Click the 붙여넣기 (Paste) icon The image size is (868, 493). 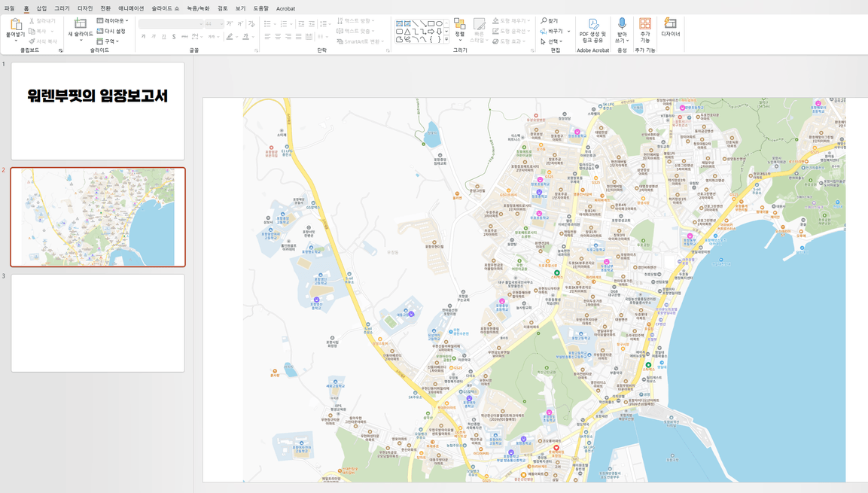pyautogui.click(x=15, y=26)
